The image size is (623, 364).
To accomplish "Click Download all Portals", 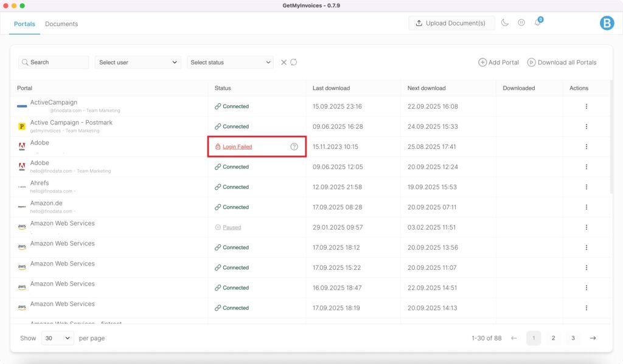I will (562, 63).
